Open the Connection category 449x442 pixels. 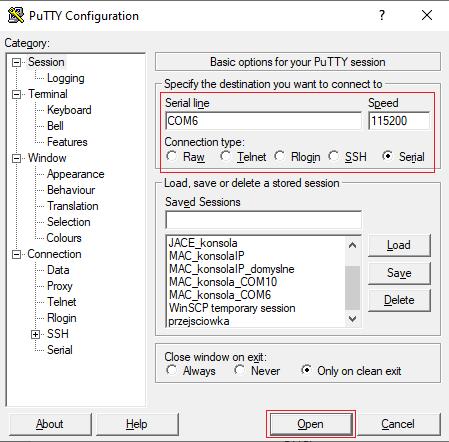click(x=54, y=254)
